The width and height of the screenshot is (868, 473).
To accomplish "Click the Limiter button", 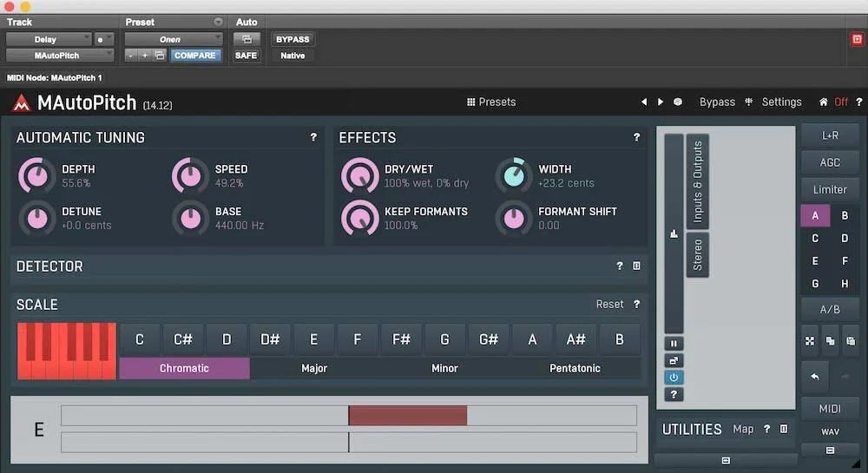I will pyautogui.click(x=830, y=190).
